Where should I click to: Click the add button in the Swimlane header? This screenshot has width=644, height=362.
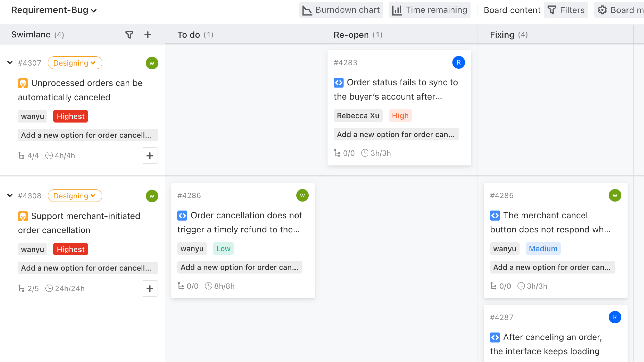148,35
